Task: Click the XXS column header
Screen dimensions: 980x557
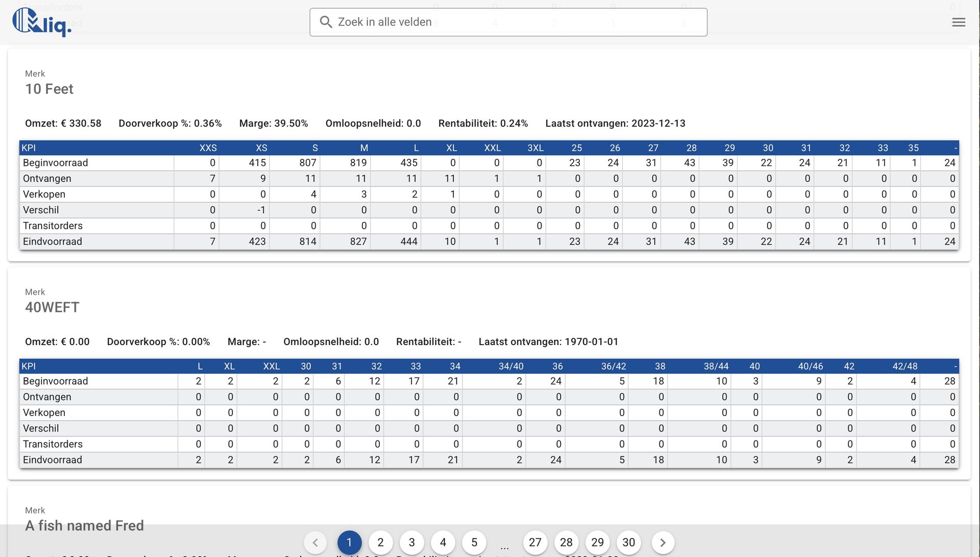Action: [x=208, y=148]
